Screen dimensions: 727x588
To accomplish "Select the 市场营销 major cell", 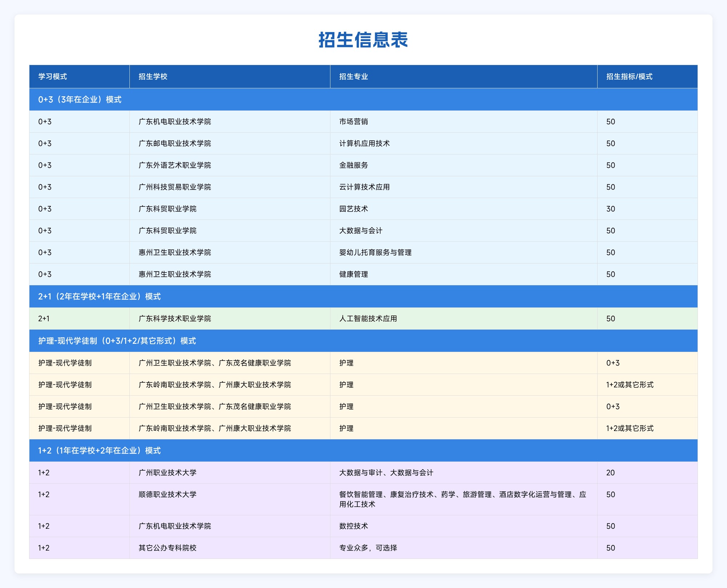I will click(x=464, y=122).
